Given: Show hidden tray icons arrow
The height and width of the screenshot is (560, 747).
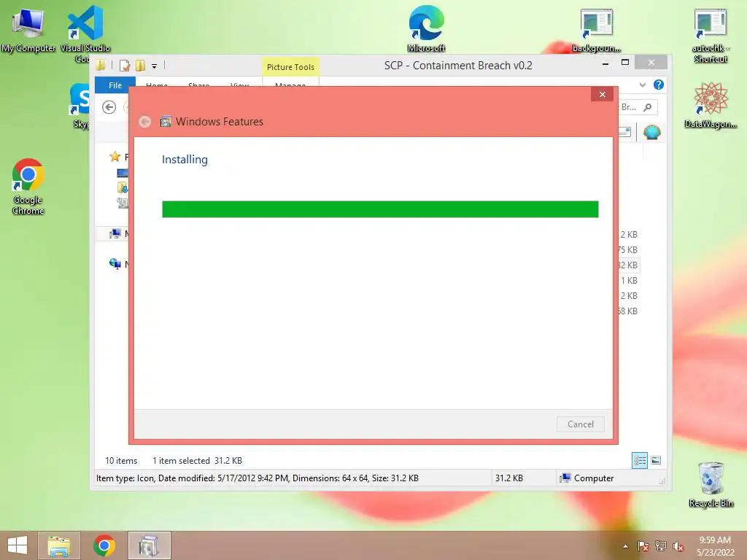Looking at the screenshot, I should 625,547.
